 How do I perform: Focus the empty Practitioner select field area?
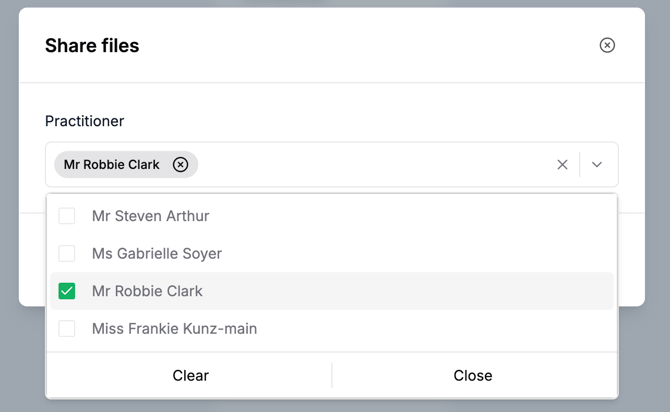(372, 165)
